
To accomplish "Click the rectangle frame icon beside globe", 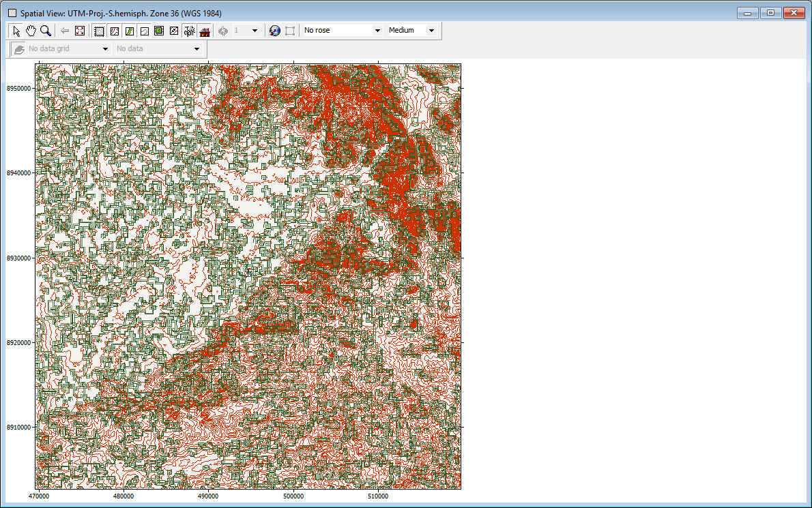I will pos(290,31).
